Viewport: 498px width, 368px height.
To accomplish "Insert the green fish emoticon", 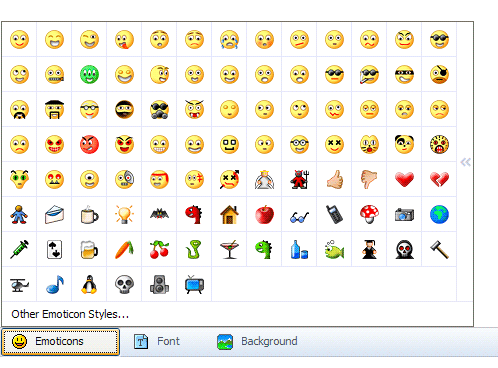I will coord(334,249).
